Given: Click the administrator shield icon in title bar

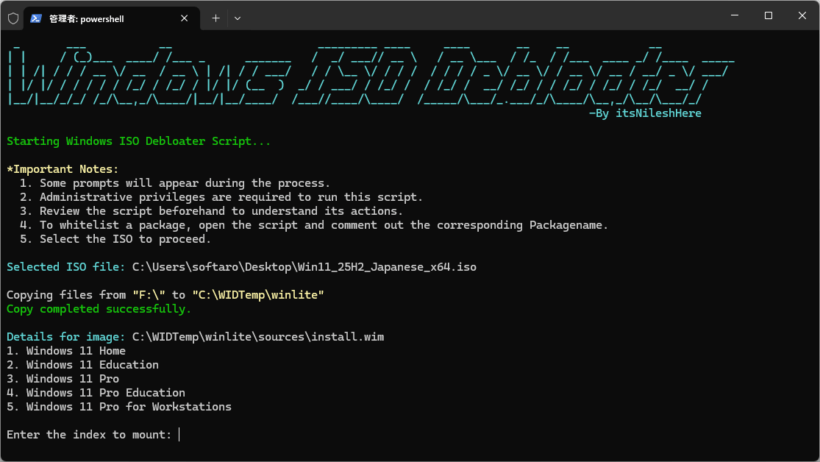Looking at the screenshot, I should click(13, 18).
